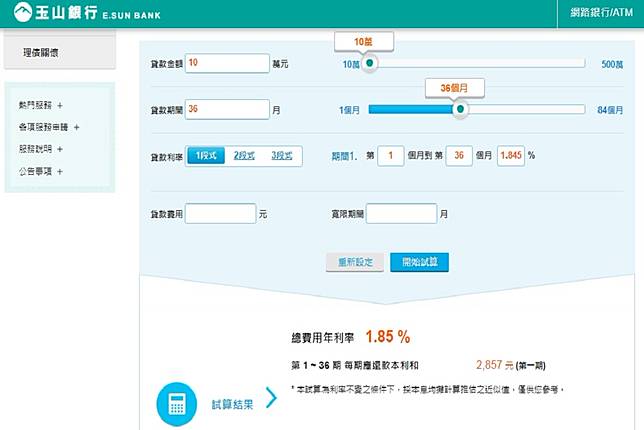Open the 理債關懷 sidebar item
Viewport: 644px width, 430px height.
(41, 52)
